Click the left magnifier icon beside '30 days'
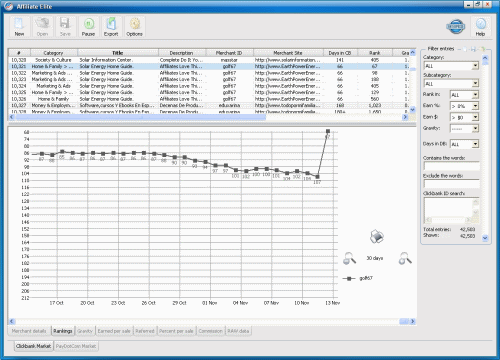 tap(349, 258)
